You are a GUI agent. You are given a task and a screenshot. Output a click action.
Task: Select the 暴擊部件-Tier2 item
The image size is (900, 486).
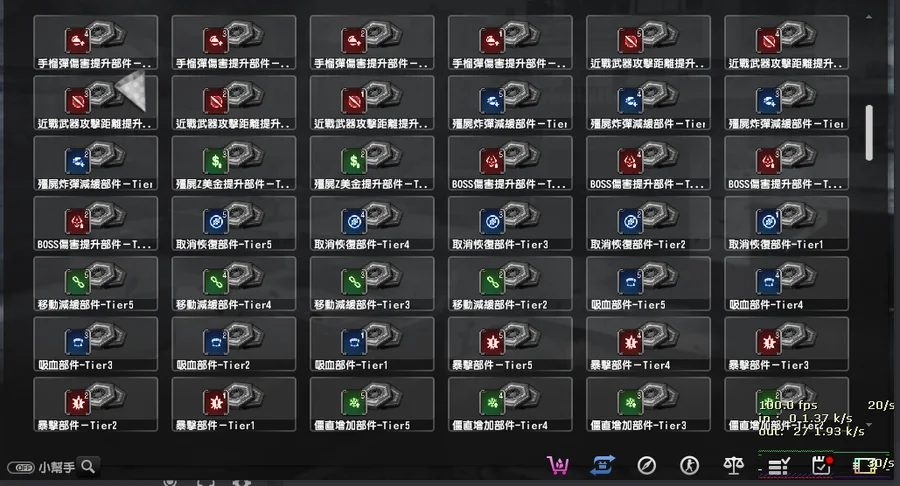pyautogui.click(x=95, y=404)
